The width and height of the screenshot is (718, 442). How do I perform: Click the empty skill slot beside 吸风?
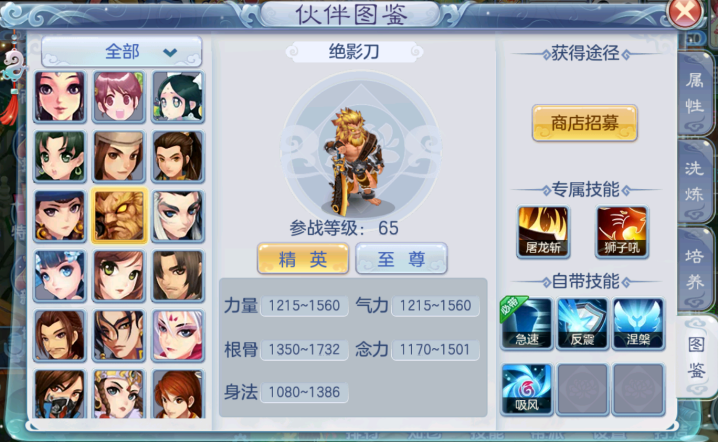(x=582, y=389)
